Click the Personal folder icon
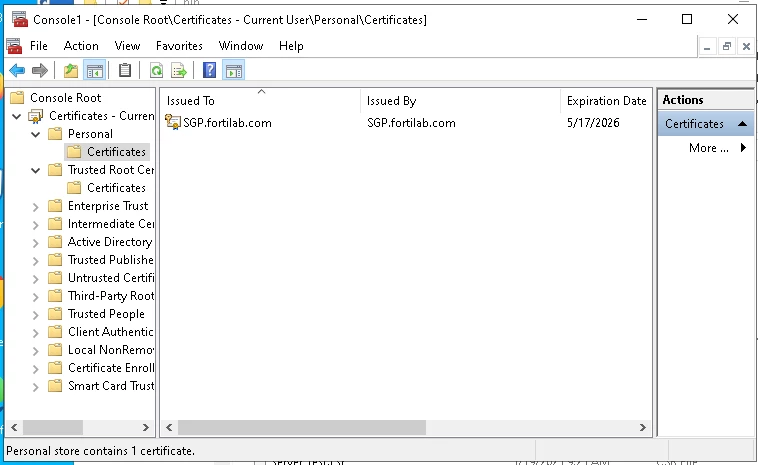Image resolution: width=758 pixels, height=465 pixels. pyautogui.click(x=55, y=133)
